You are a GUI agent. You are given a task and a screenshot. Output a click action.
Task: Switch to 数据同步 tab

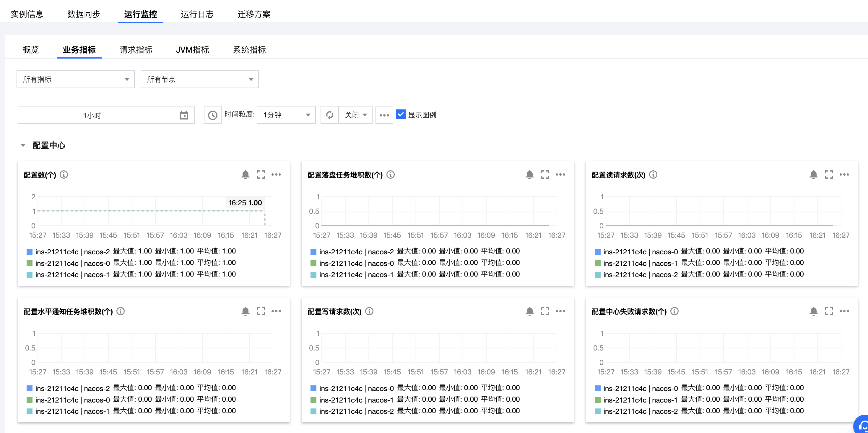click(84, 14)
